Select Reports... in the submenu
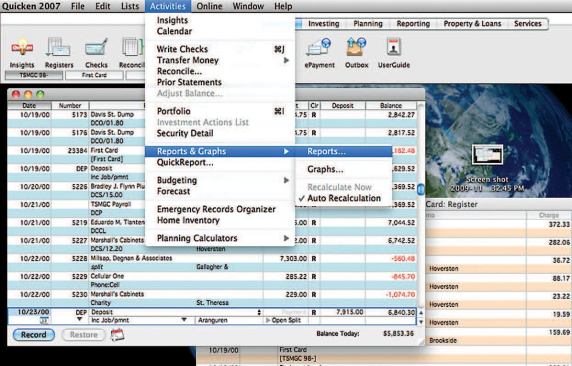This screenshot has height=366, width=572. click(x=343, y=151)
